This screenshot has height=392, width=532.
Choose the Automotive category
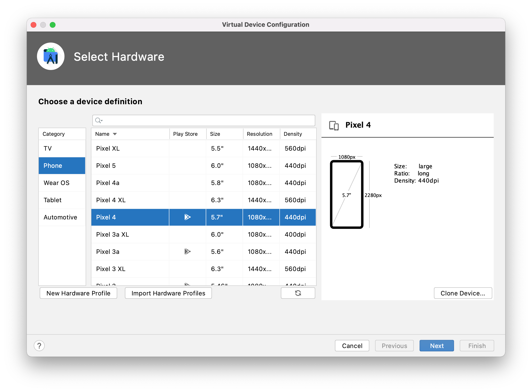click(x=60, y=217)
